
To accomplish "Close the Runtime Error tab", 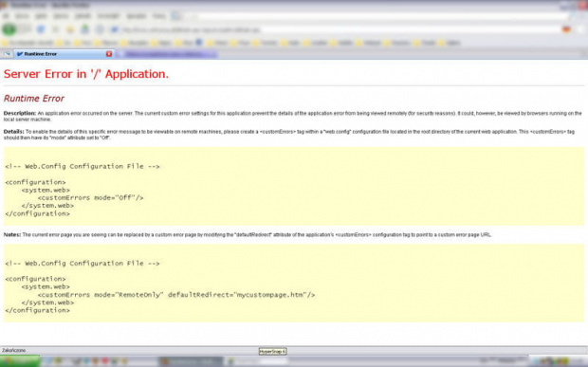I will pyautogui.click(x=109, y=54).
